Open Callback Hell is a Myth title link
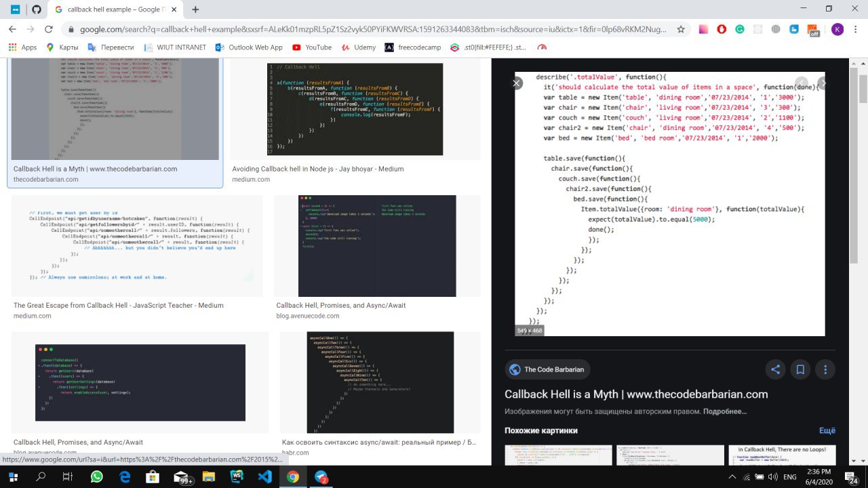 click(636, 394)
